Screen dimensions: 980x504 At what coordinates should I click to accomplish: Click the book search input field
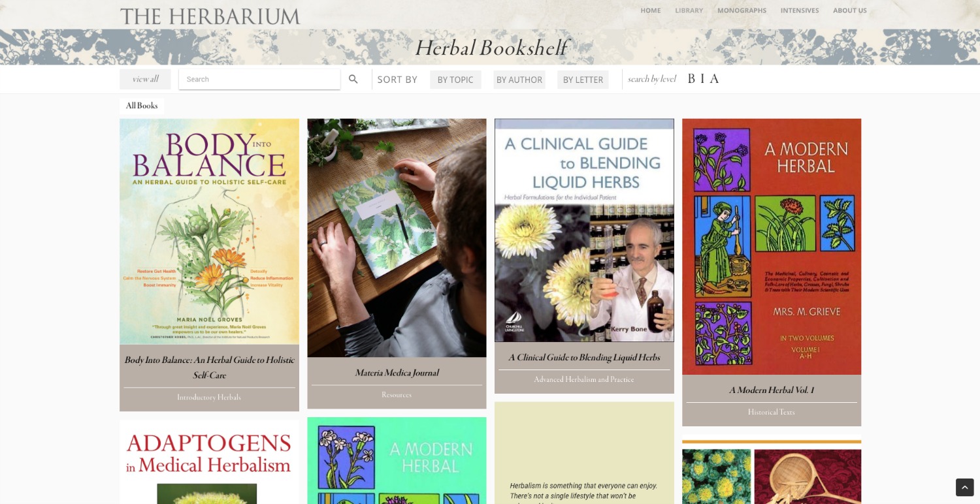point(259,79)
